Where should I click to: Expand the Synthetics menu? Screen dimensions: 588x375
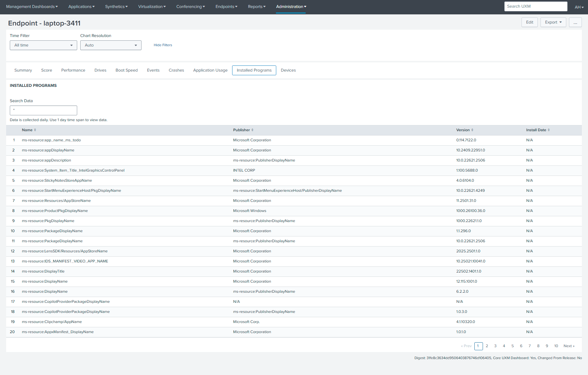tap(116, 7)
